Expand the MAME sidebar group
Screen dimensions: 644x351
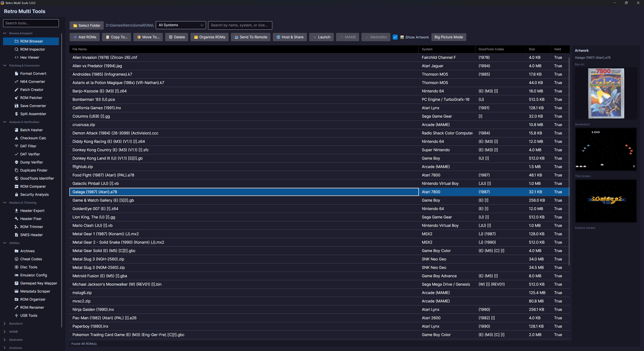pos(5,332)
